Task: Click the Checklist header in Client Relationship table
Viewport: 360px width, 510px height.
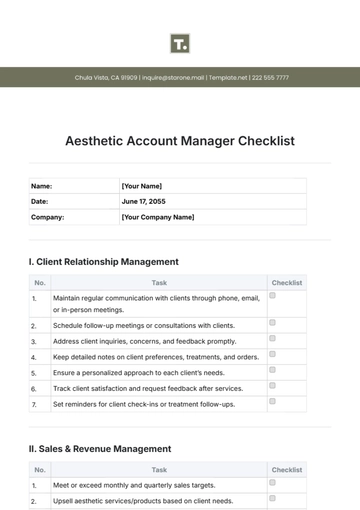Action: pyautogui.click(x=287, y=283)
